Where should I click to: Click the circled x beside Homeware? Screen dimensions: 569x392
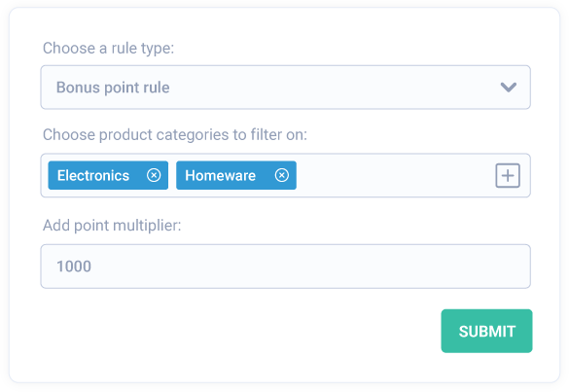[x=282, y=175]
